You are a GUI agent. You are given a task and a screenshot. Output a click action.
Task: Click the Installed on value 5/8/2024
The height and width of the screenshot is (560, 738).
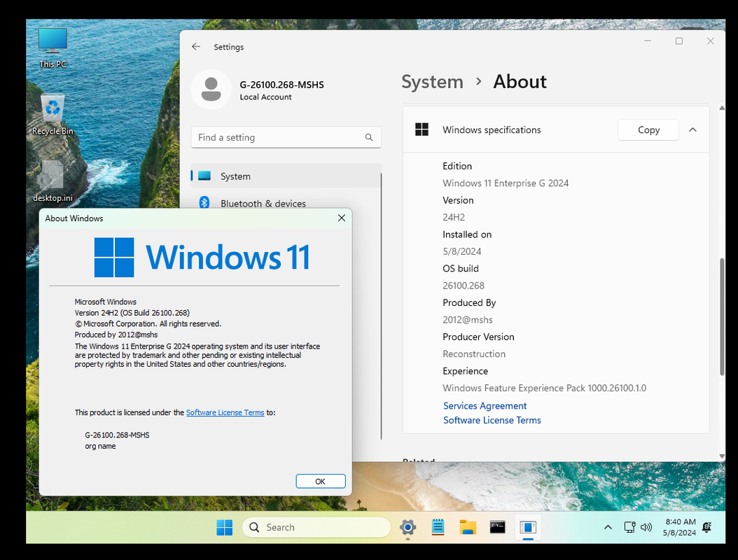461,251
